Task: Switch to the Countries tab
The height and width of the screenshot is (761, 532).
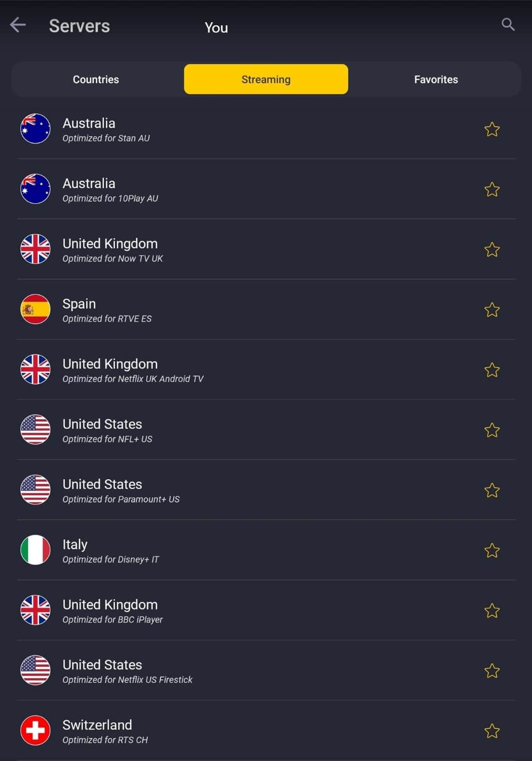Action: (96, 80)
